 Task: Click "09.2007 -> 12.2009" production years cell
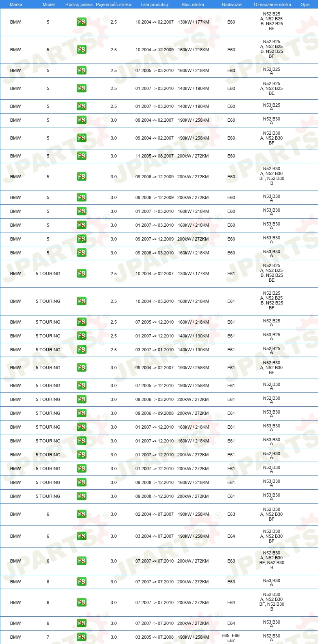pos(155,239)
